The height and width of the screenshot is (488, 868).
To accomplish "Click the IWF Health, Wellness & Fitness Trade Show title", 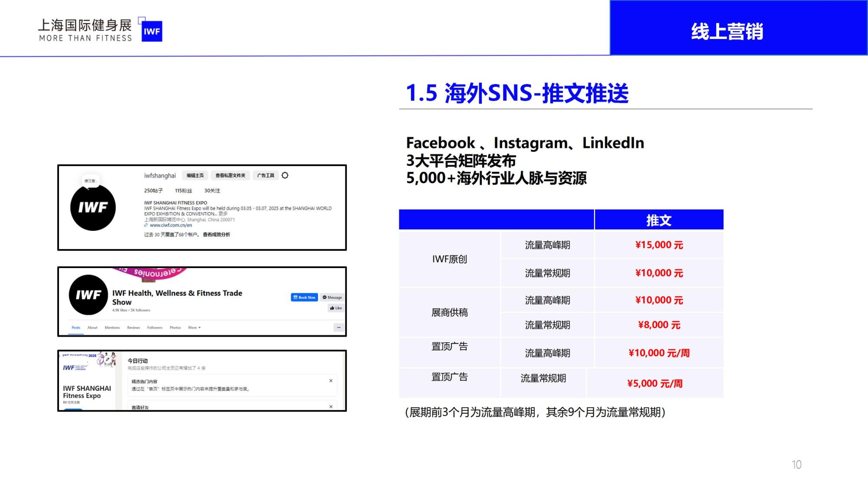I will coord(177,298).
